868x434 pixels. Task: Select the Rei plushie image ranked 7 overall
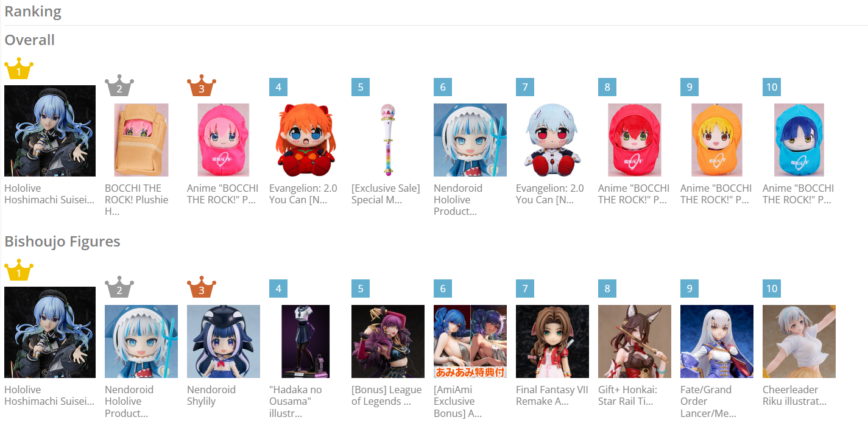point(552,140)
